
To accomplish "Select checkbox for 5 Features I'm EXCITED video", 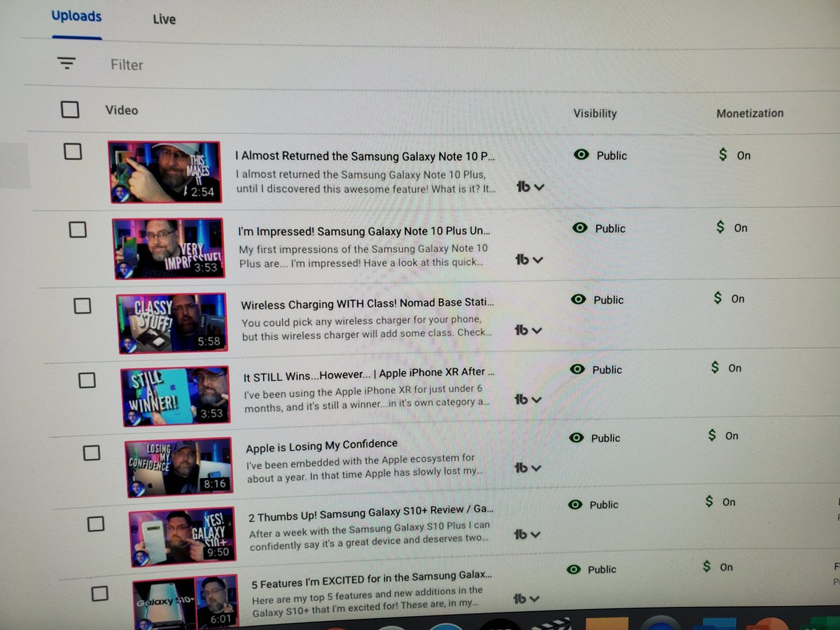I will click(100, 594).
